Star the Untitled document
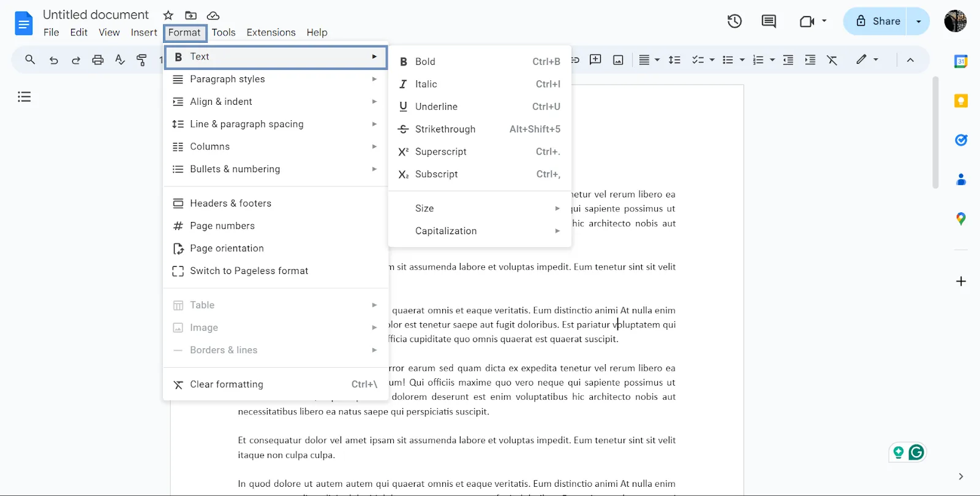 pyautogui.click(x=168, y=15)
